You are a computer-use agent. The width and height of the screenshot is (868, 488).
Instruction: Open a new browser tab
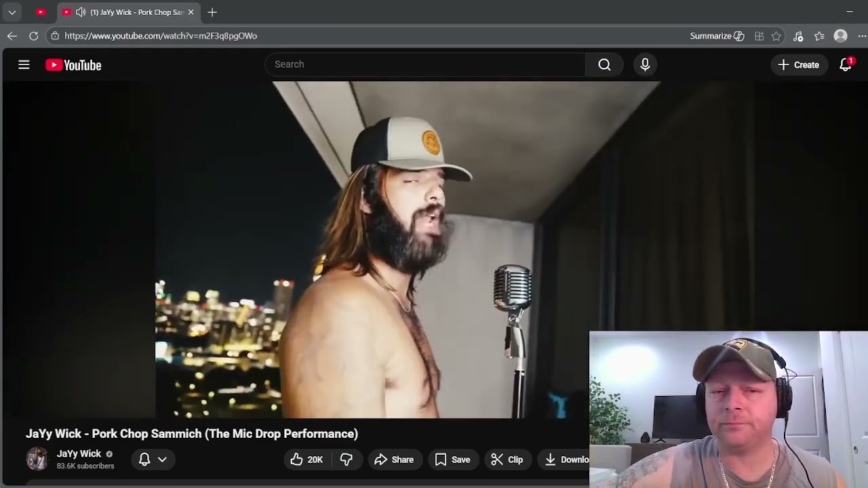tap(212, 12)
